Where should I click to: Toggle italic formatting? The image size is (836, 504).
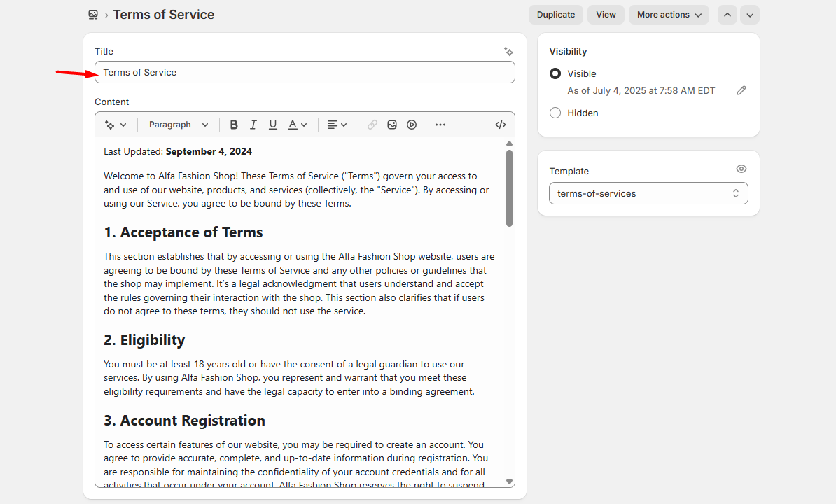[253, 125]
